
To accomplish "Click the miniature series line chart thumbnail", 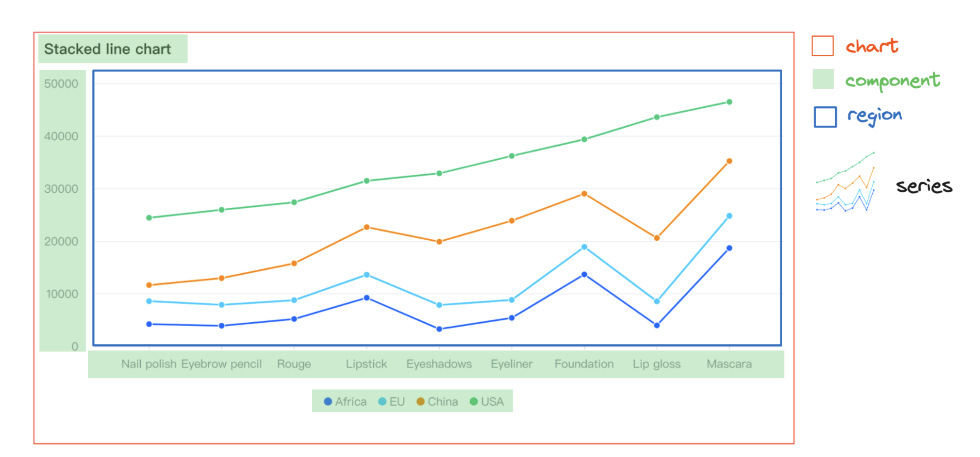I will [x=845, y=182].
